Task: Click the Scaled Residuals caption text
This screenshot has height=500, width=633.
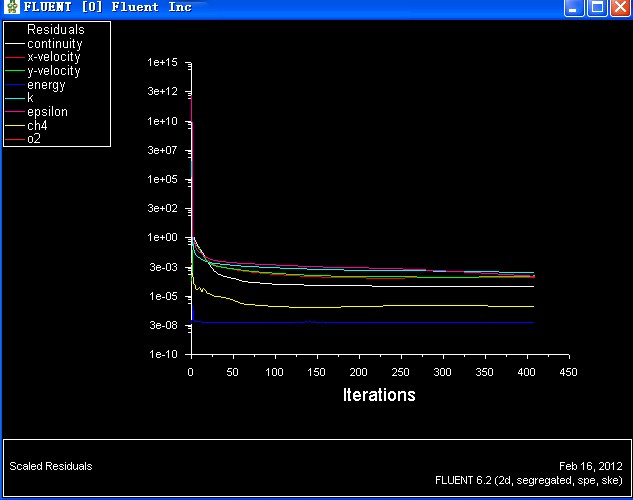Action: [50, 466]
